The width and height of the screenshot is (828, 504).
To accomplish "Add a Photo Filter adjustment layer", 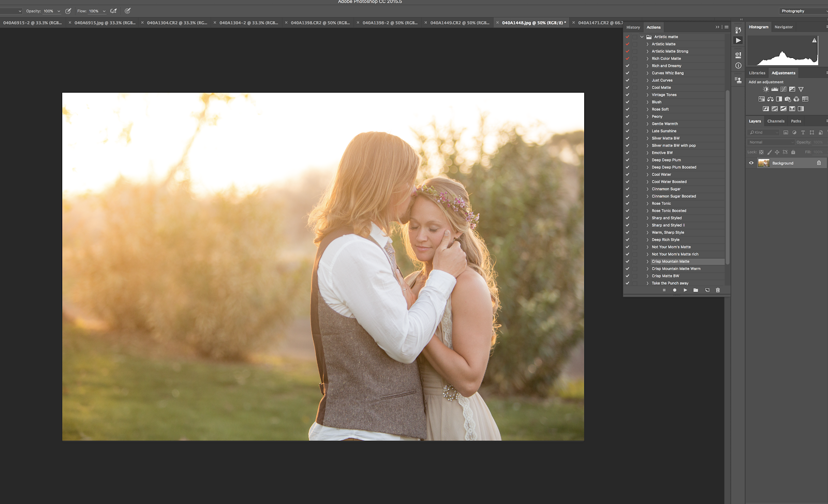I will coord(788,99).
